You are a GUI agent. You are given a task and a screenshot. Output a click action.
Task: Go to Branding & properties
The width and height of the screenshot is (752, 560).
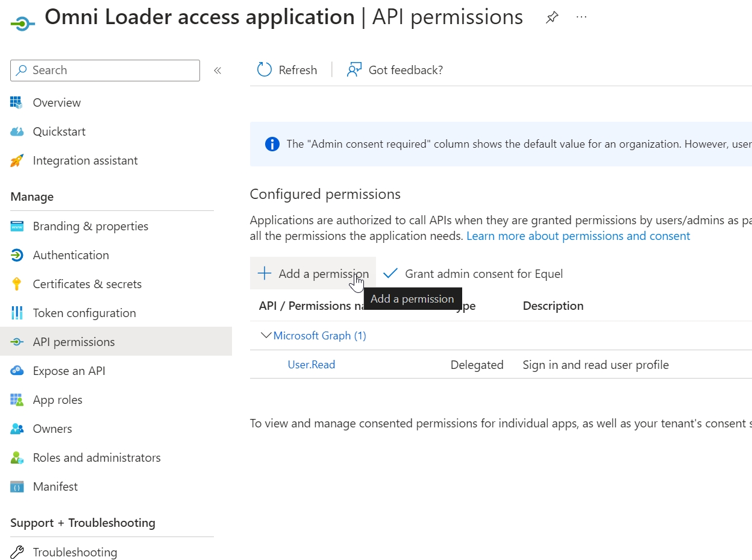90,226
